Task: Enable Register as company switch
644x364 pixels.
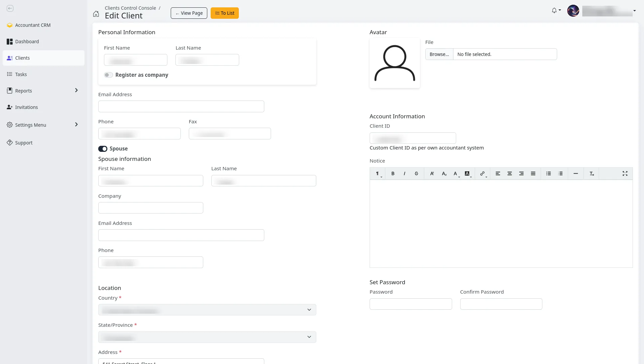Action: pyautogui.click(x=108, y=75)
